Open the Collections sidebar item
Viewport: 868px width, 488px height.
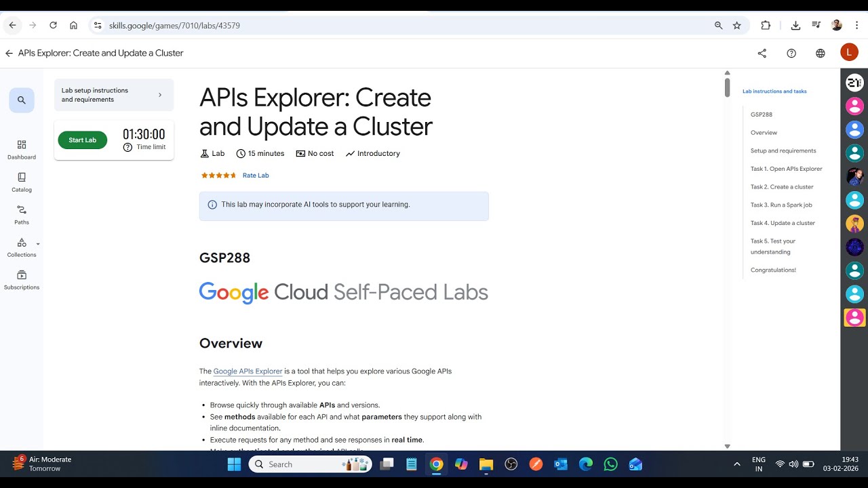coord(22,247)
